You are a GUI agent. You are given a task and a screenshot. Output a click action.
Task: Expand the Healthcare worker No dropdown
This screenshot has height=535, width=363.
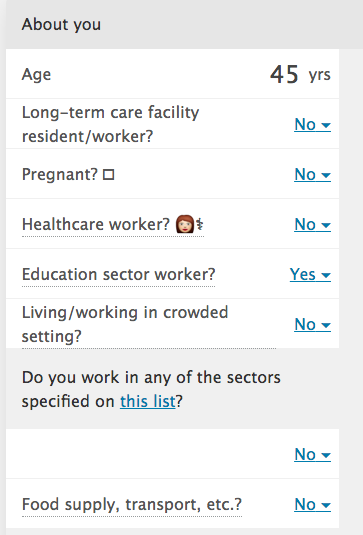[x=313, y=225]
